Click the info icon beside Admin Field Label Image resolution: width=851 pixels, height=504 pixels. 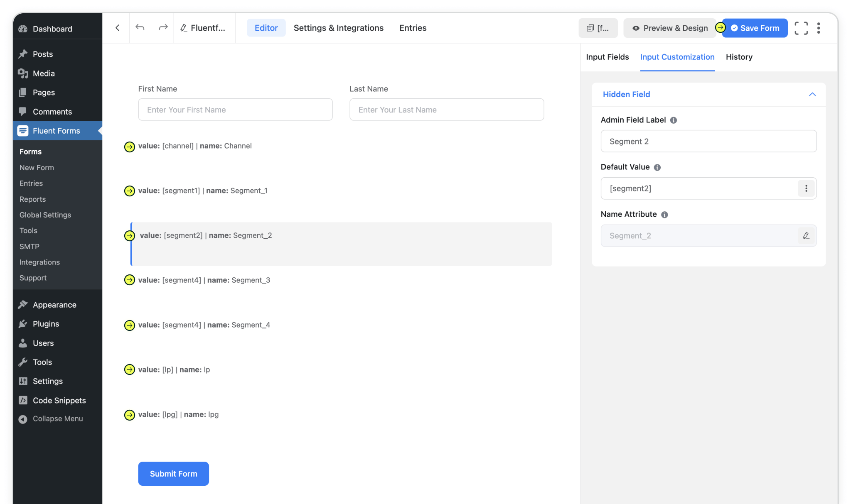(x=674, y=120)
